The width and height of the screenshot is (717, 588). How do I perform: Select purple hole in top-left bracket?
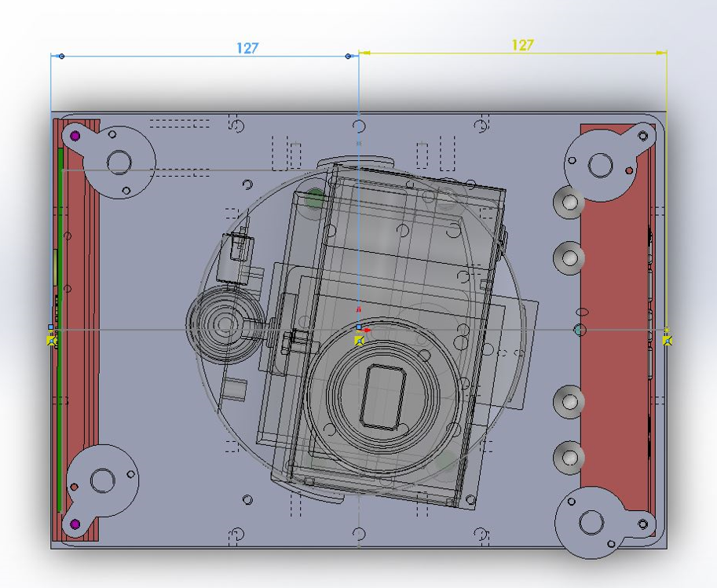tap(75, 136)
